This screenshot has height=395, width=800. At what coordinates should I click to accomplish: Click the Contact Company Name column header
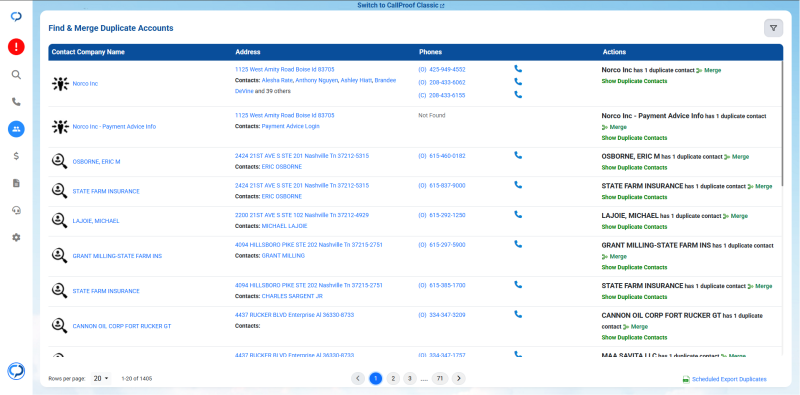click(88, 52)
